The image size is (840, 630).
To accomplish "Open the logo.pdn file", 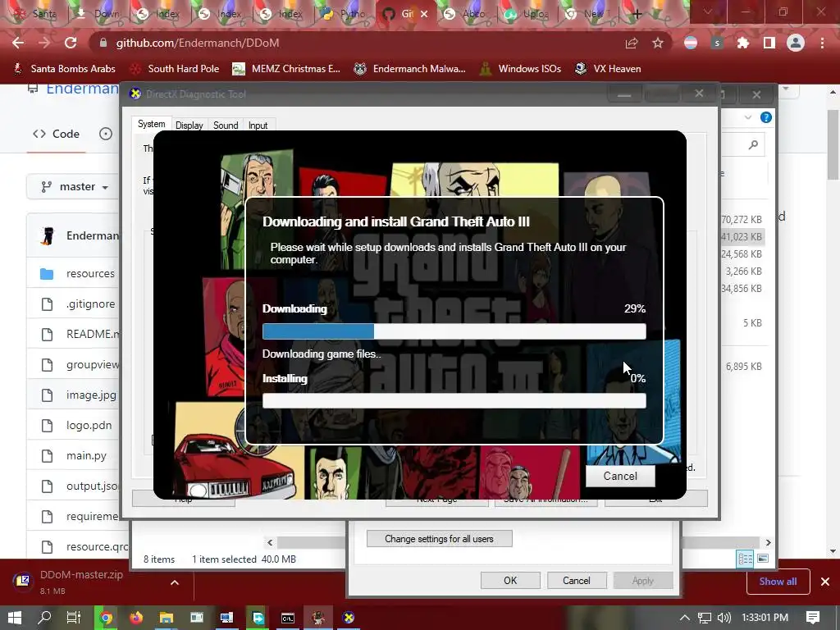I will [89, 426].
